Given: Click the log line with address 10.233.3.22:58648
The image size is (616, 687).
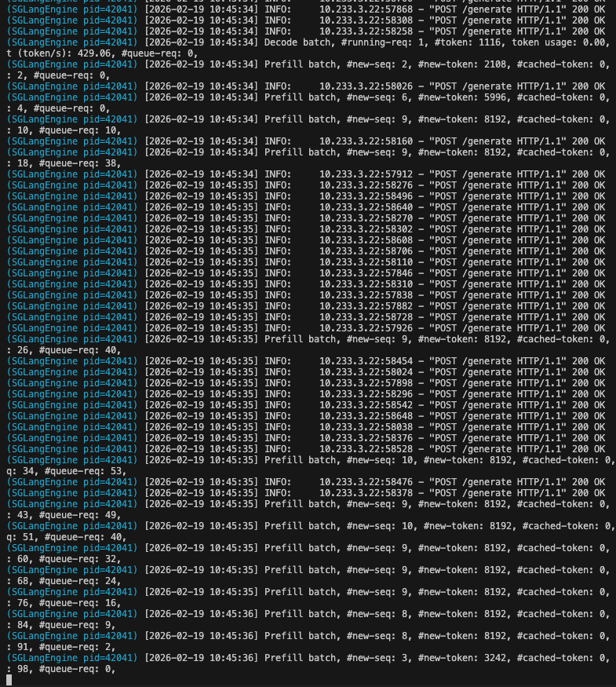Looking at the screenshot, I should (306, 416).
